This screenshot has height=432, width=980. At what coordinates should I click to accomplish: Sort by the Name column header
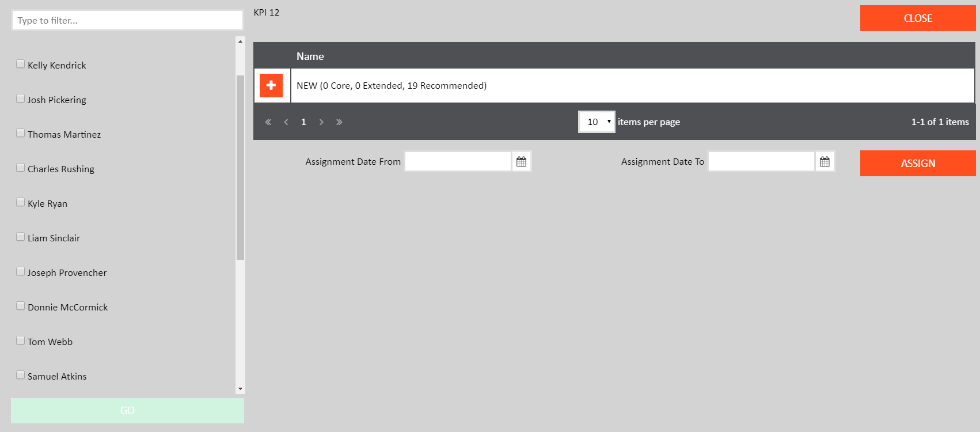310,56
